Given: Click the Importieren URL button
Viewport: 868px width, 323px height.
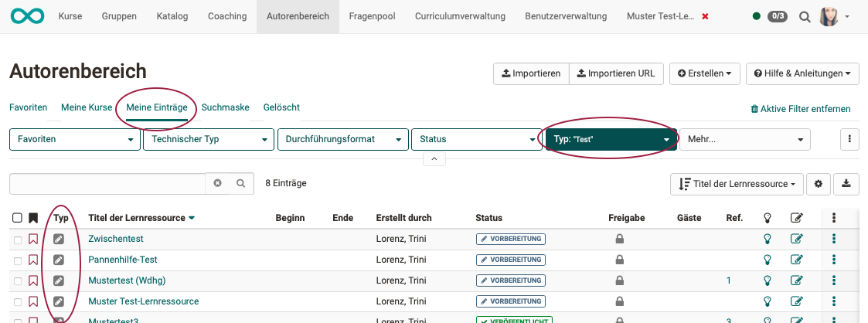Looking at the screenshot, I should pos(615,73).
